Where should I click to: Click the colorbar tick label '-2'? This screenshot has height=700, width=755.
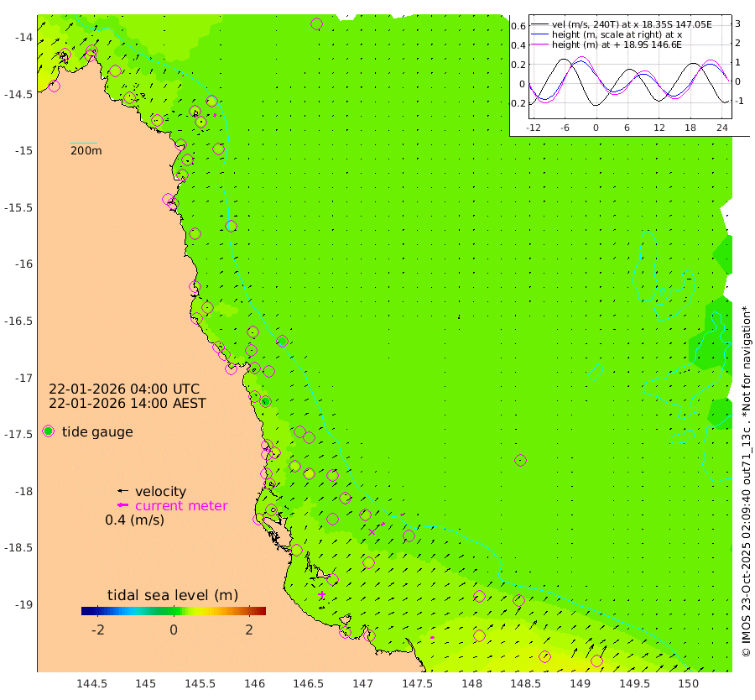[98, 629]
